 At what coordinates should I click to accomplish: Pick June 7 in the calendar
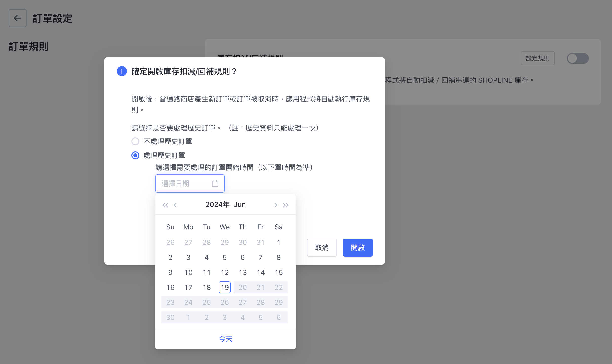[261, 257]
